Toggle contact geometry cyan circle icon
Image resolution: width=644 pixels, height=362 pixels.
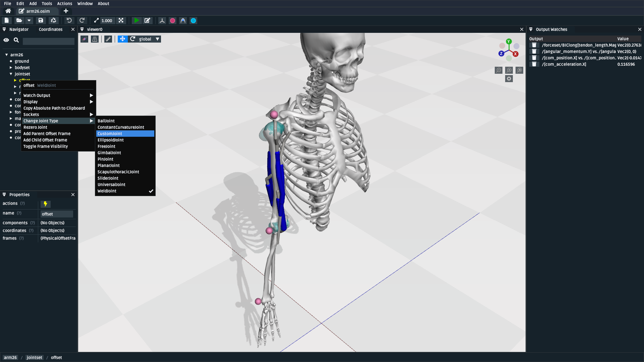(x=194, y=20)
